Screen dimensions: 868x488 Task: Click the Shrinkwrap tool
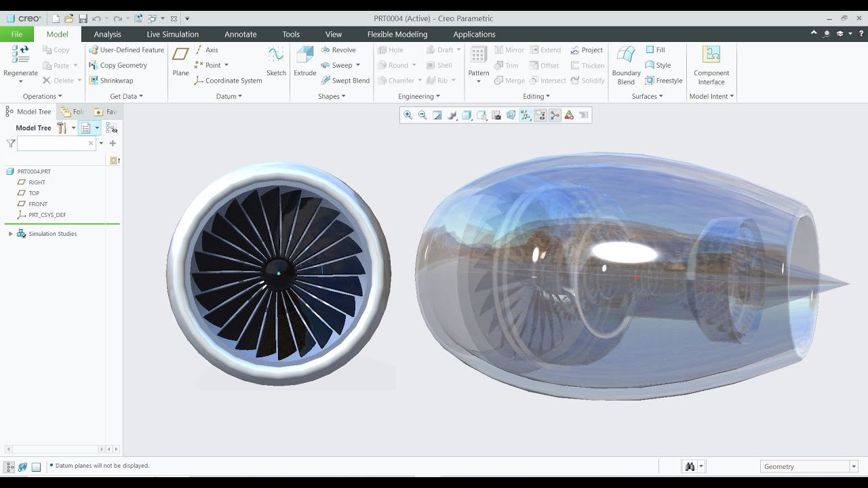tap(111, 81)
